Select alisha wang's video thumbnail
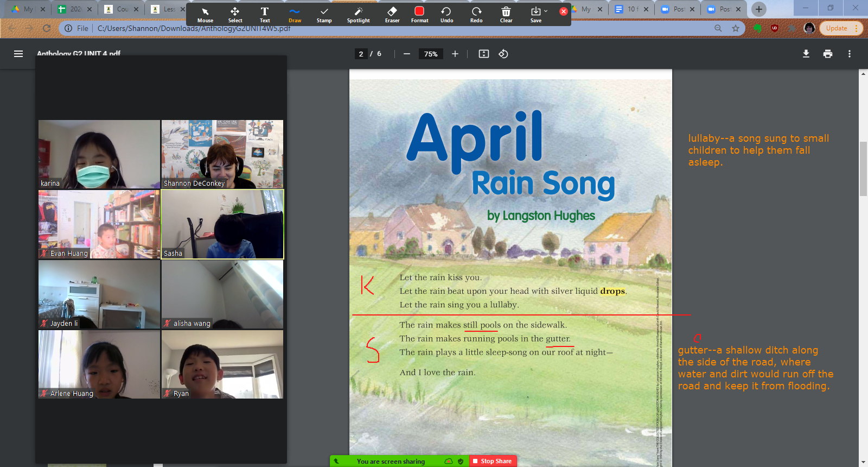Viewport: 868px width, 467px height. point(222,294)
